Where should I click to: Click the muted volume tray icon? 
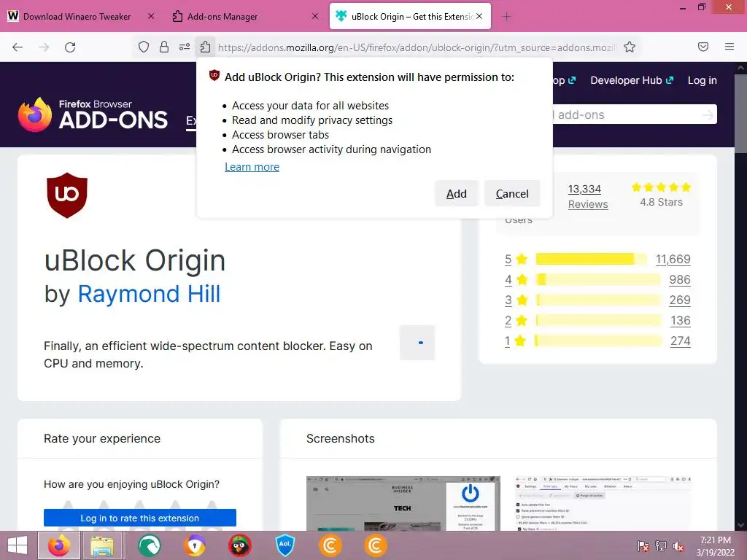click(x=678, y=546)
